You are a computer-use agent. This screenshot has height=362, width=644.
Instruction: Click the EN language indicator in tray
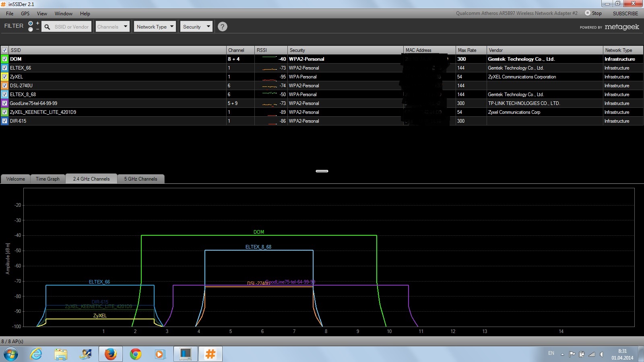[551, 353]
